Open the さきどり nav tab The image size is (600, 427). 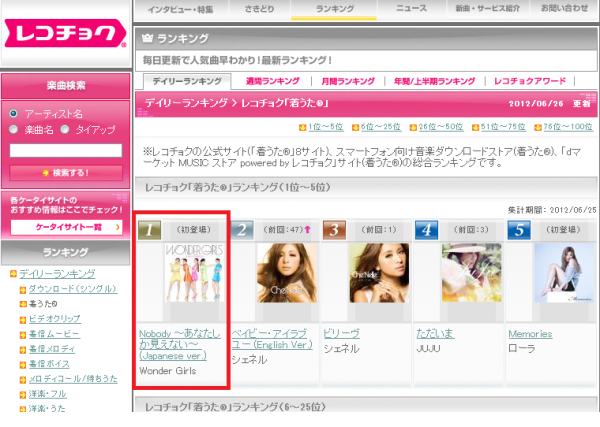259,9
